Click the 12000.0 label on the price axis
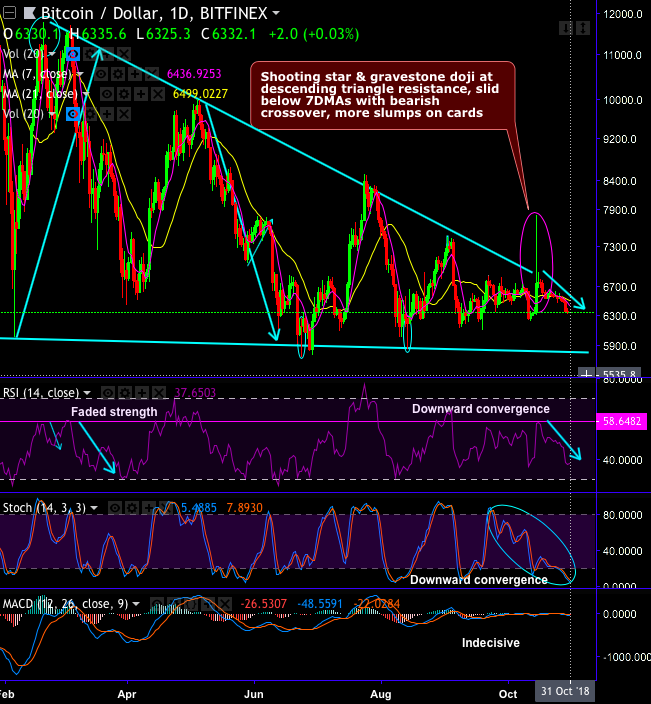The height and width of the screenshot is (704, 651). point(623,14)
